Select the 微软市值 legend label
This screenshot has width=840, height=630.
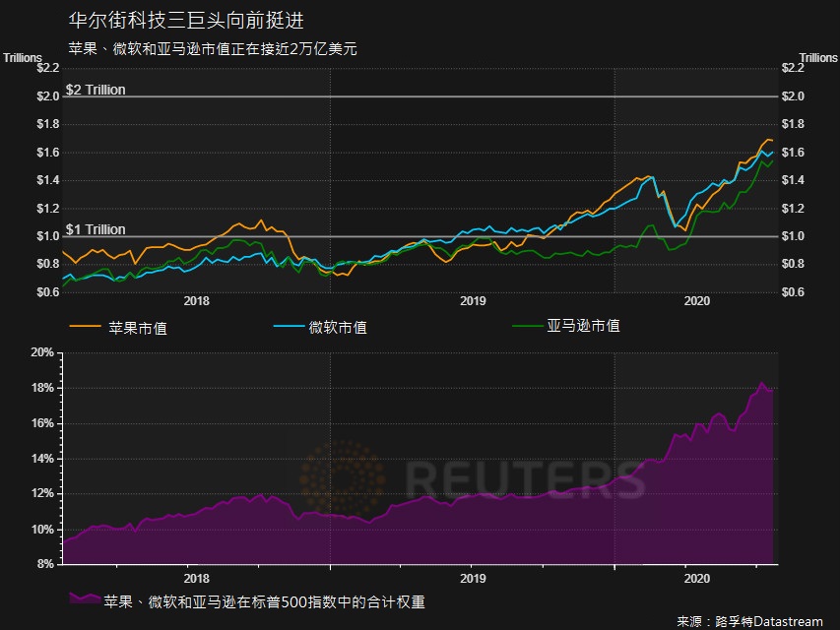(338, 327)
